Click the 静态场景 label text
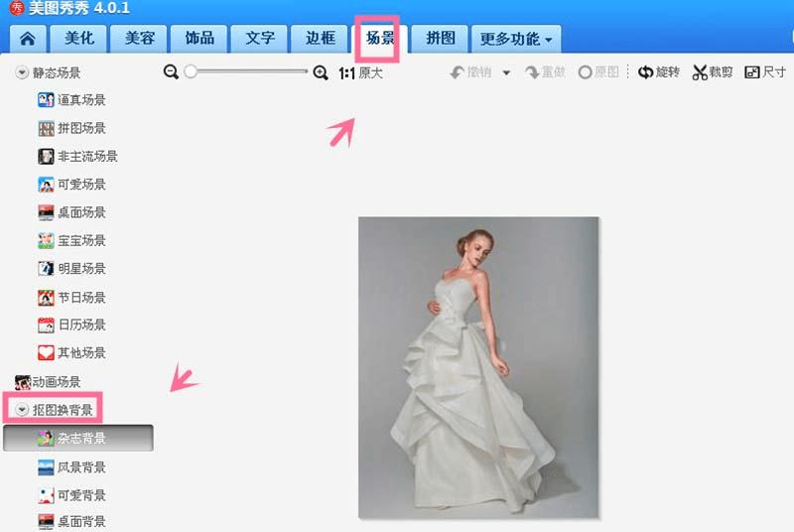This screenshot has width=794, height=532. 57,72
